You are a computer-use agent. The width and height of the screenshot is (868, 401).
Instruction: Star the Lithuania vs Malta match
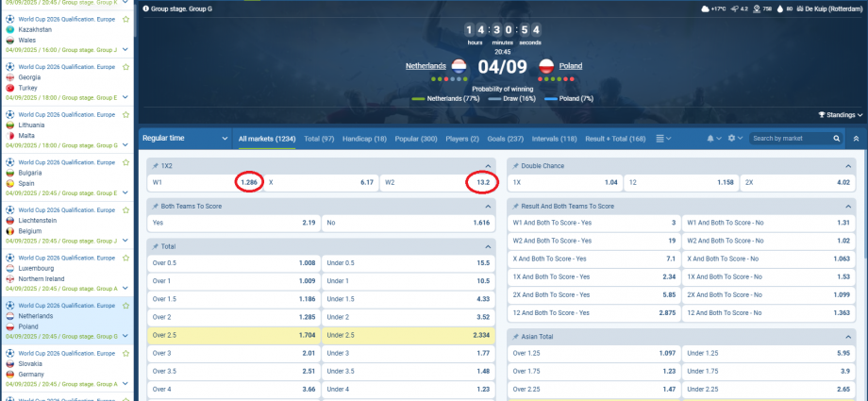coord(125,115)
